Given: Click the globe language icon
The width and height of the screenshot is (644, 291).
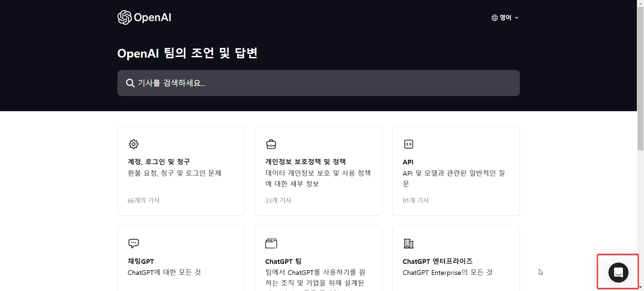Looking at the screenshot, I should click(495, 18).
